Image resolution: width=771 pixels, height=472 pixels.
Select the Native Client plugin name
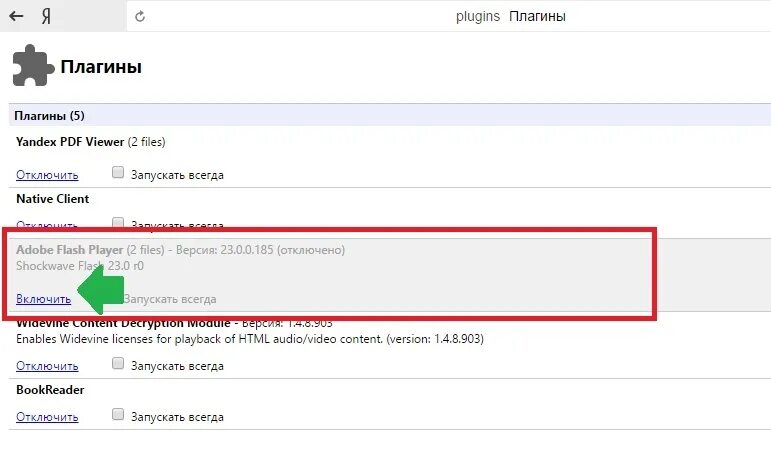53,199
